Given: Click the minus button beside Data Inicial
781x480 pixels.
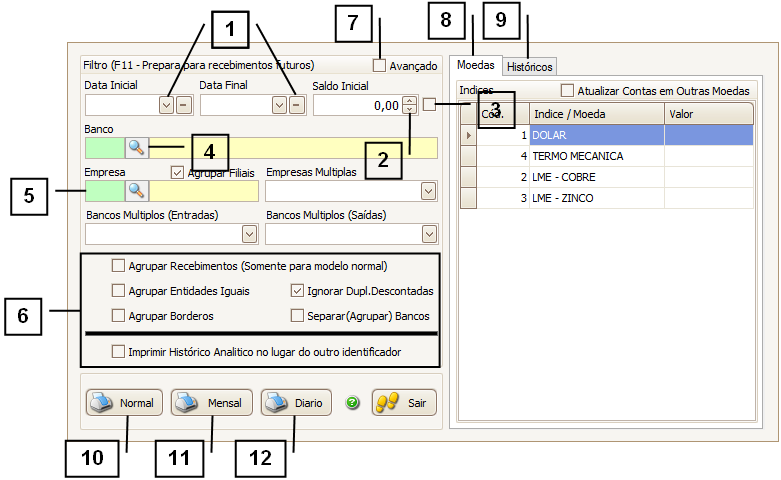Looking at the screenshot, I should pyautogui.click(x=183, y=105).
